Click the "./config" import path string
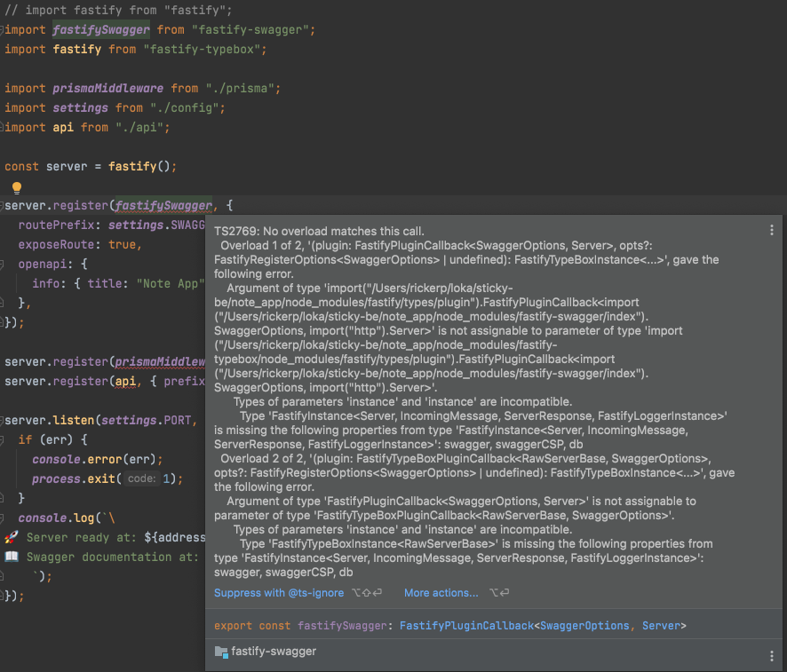 click(184, 108)
